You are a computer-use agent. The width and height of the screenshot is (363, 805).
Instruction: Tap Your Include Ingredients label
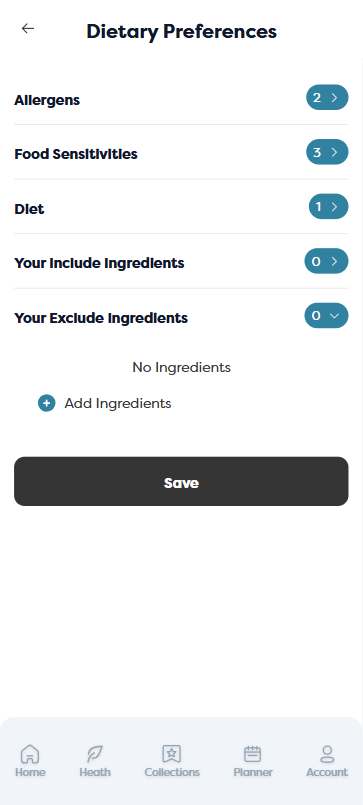click(x=99, y=263)
